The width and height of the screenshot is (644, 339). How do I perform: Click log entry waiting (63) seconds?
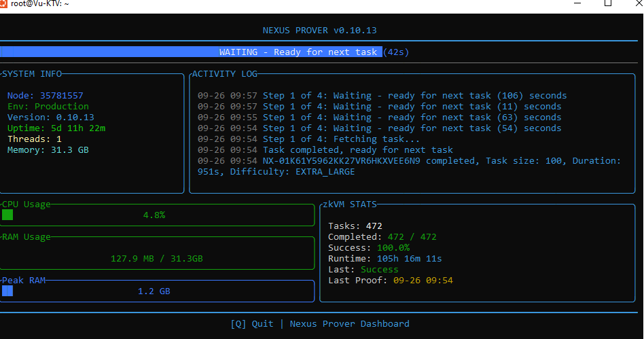pyautogui.click(x=380, y=118)
